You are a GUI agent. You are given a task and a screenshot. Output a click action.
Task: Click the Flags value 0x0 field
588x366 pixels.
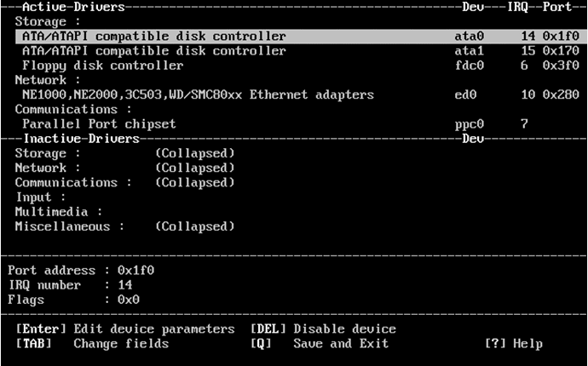128,300
